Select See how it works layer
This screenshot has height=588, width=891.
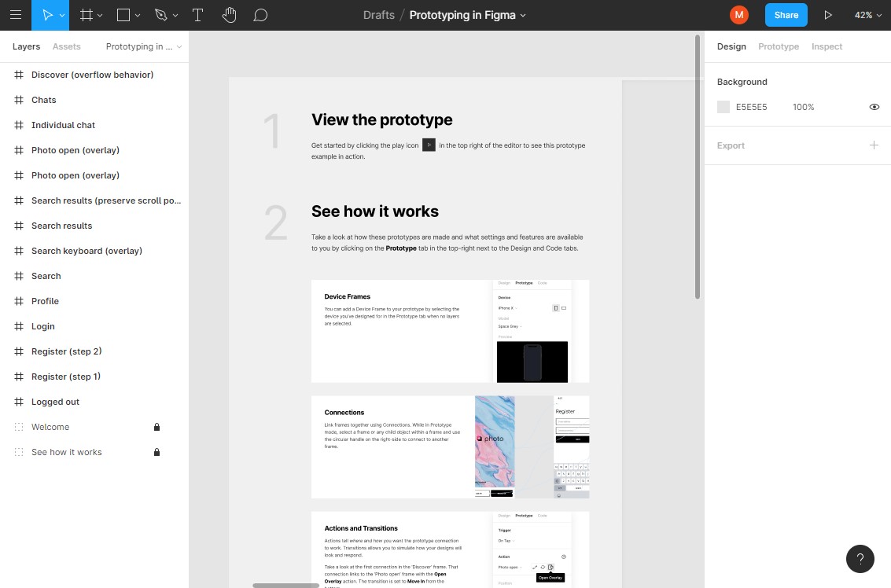pyautogui.click(x=94, y=452)
